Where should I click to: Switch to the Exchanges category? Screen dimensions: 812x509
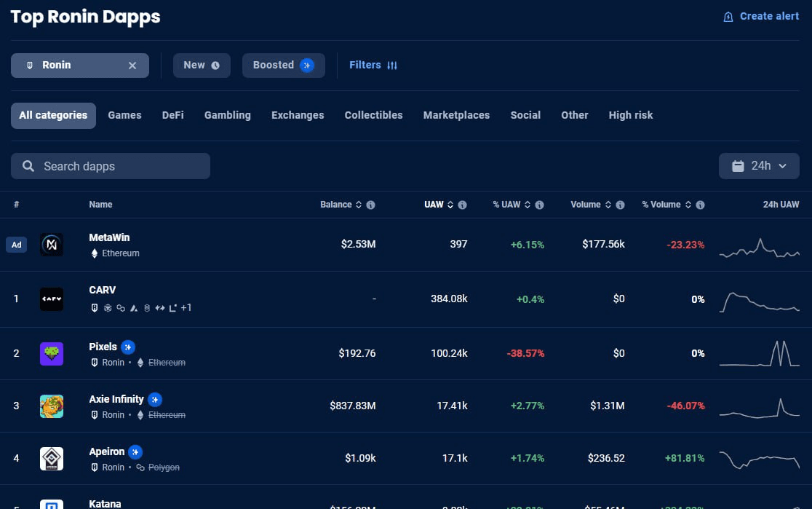tap(298, 115)
